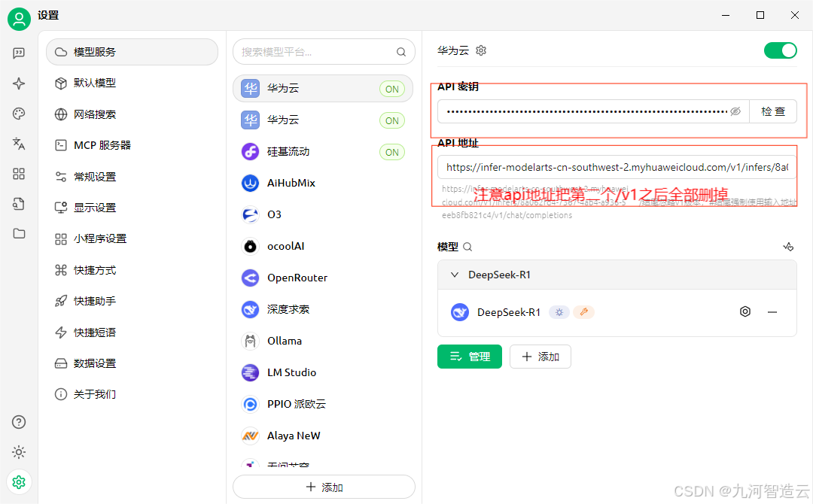The width and height of the screenshot is (813, 504).
Task: Open the knowledge base sidebar icon
Action: pos(19,204)
